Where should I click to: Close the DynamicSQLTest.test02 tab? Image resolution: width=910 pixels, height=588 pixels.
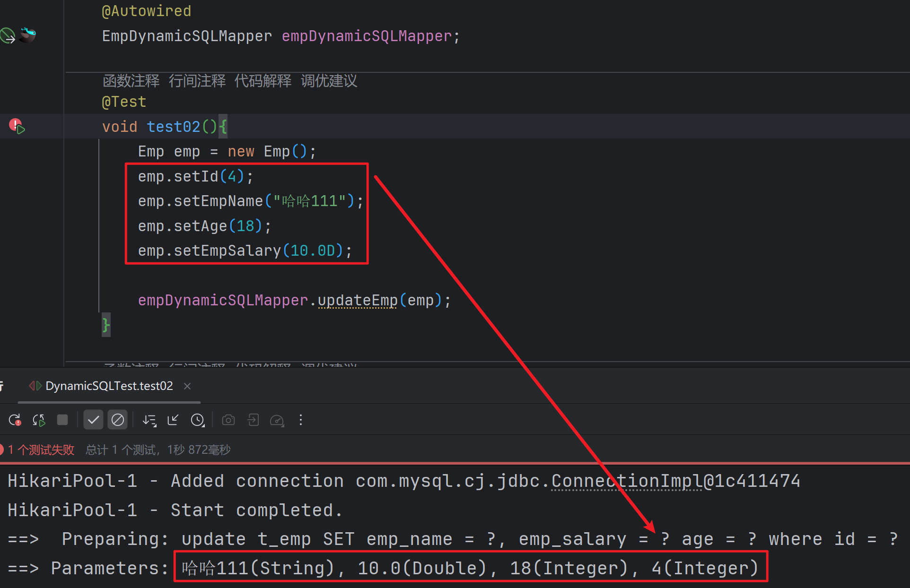click(x=187, y=386)
